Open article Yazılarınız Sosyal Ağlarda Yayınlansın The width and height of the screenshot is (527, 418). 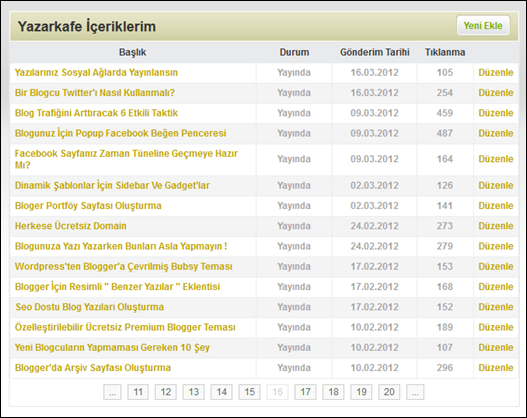(x=96, y=73)
